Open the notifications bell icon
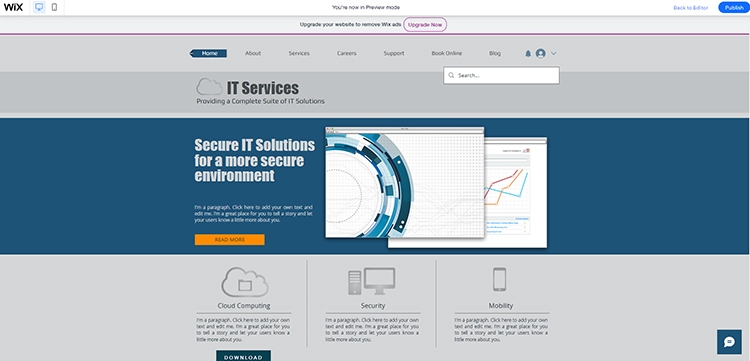 528,54
